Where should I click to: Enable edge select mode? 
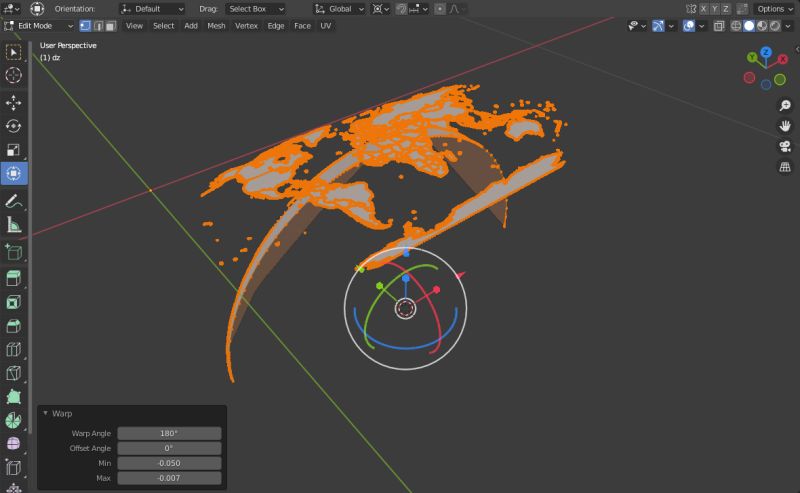pyautogui.click(x=98, y=26)
